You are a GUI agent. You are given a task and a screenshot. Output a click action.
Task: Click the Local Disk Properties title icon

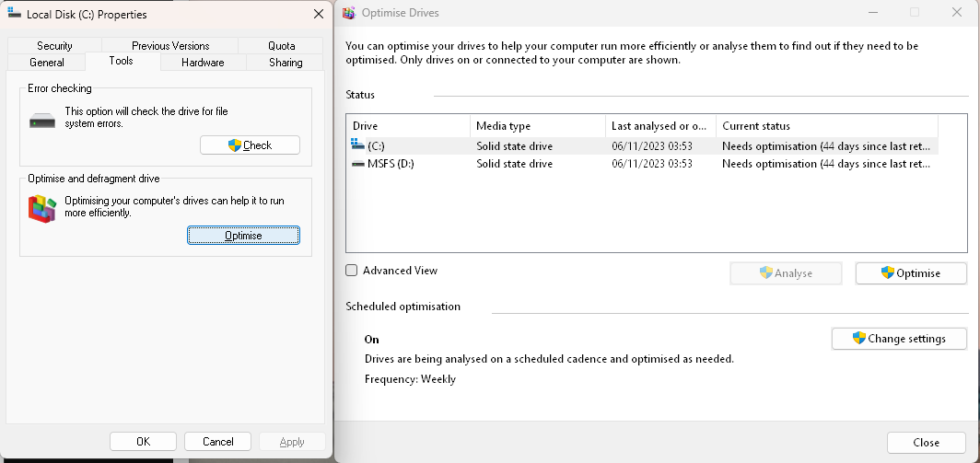pos(15,14)
